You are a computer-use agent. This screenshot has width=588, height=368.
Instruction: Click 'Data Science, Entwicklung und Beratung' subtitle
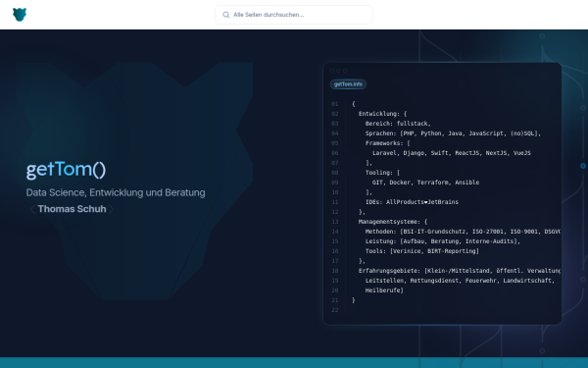(116, 192)
